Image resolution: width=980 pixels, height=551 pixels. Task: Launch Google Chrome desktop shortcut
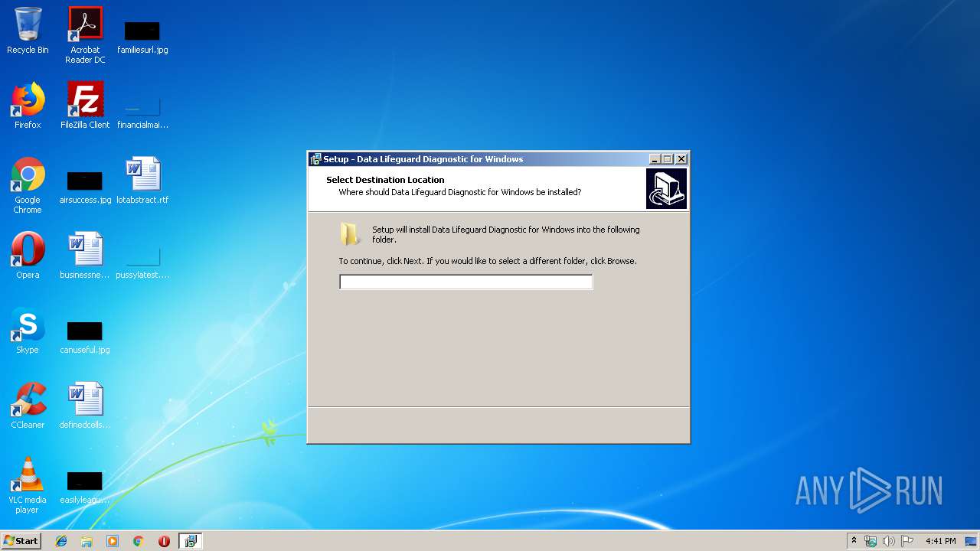(x=28, y=185)
